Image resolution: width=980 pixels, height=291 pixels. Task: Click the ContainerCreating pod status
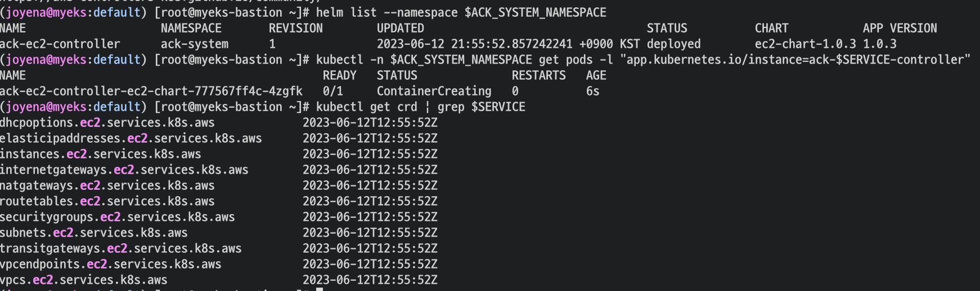pos(434,91)
